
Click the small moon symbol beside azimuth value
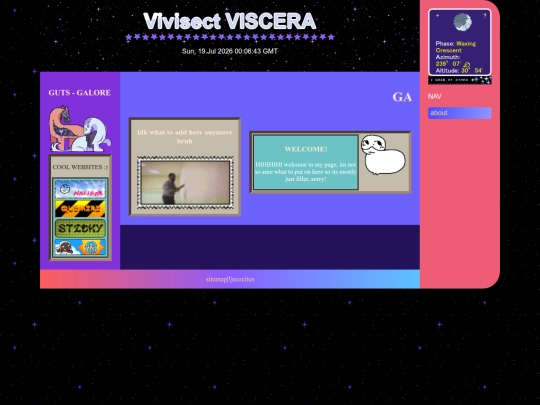click(x=467, y=64)
